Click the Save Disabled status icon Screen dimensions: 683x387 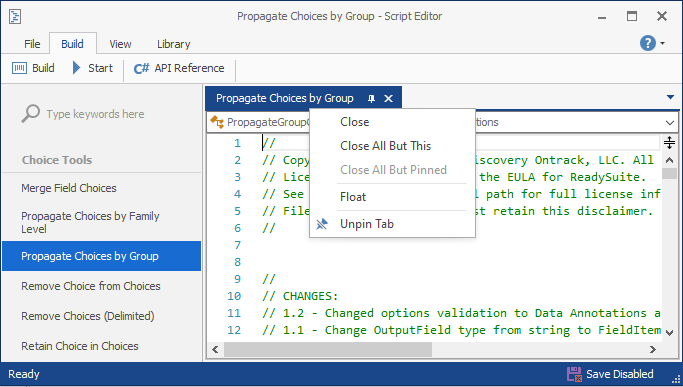[574, 374]
